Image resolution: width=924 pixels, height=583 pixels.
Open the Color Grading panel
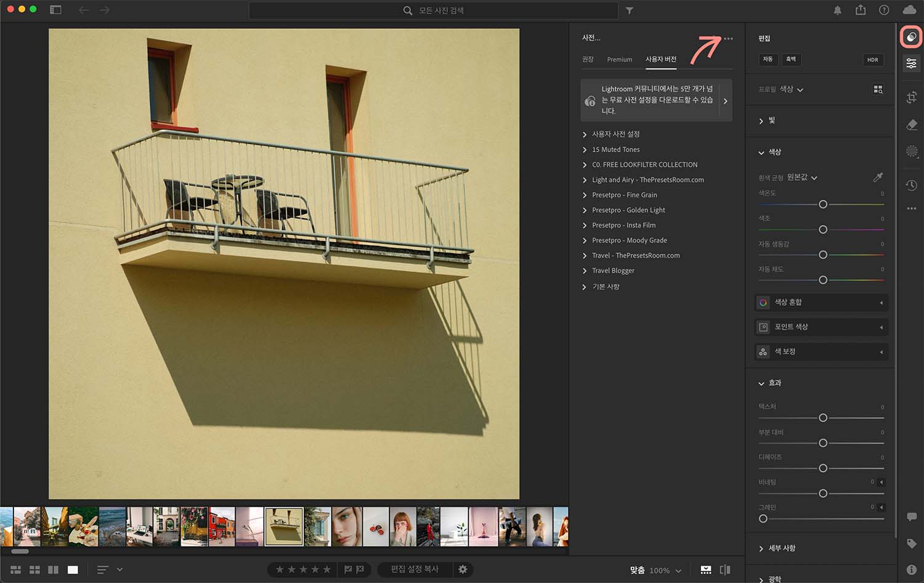coord(821,352)
